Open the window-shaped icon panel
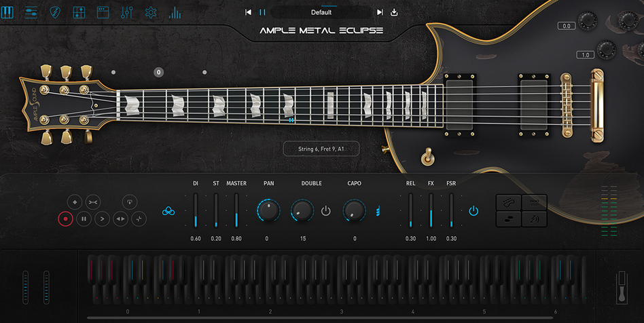The image size is (644, 323). point(103,12)
